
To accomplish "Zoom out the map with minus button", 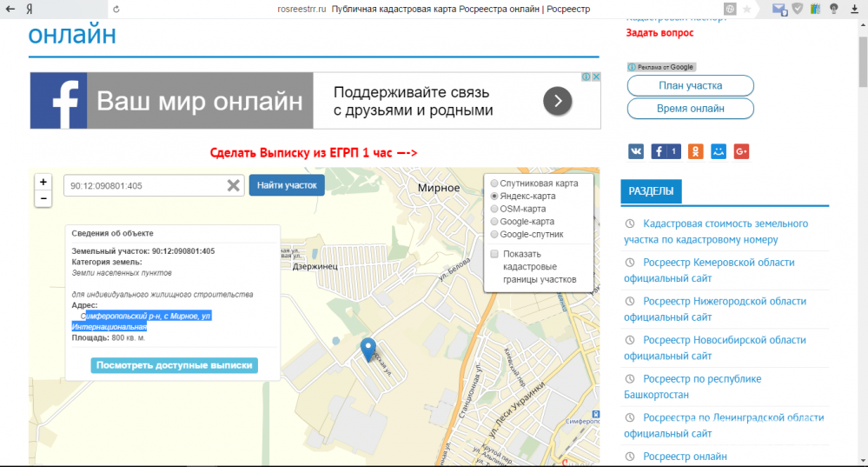I will click(x=43, y=198).
